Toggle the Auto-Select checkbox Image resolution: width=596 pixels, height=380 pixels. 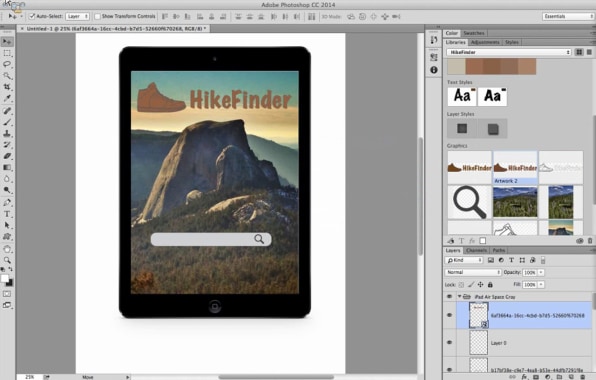(x=32, y=16)
